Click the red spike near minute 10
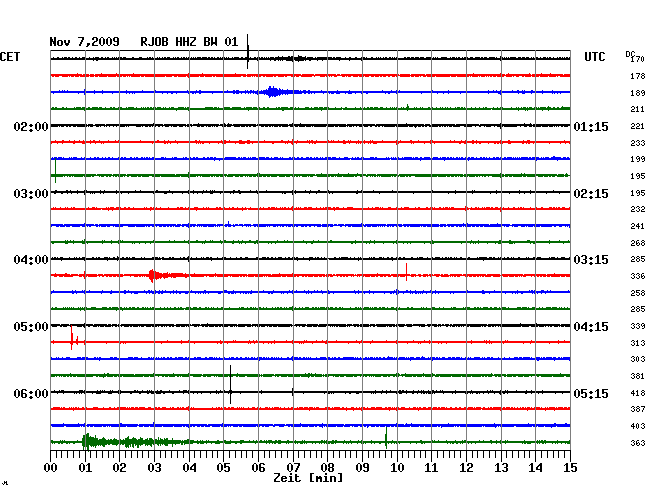650x494 pixels. (406, 272)
